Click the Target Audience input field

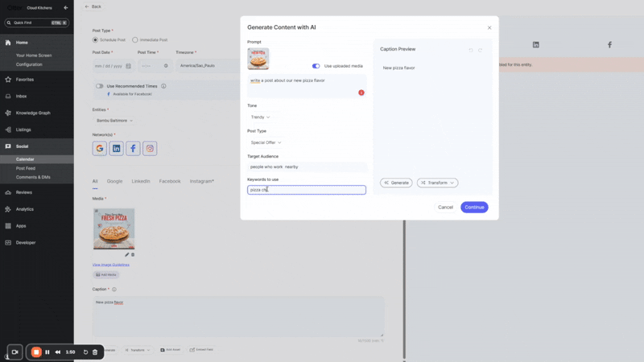click(306, 167)
